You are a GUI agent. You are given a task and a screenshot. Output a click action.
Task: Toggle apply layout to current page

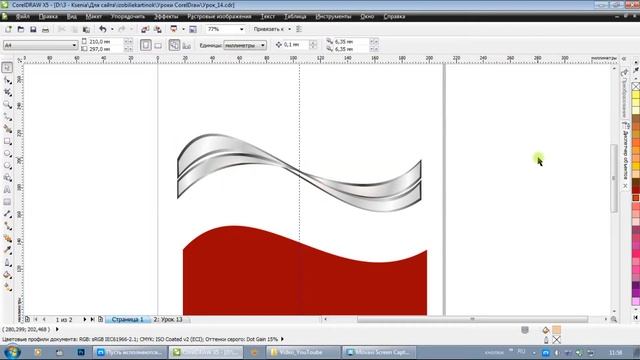point(187,45)
